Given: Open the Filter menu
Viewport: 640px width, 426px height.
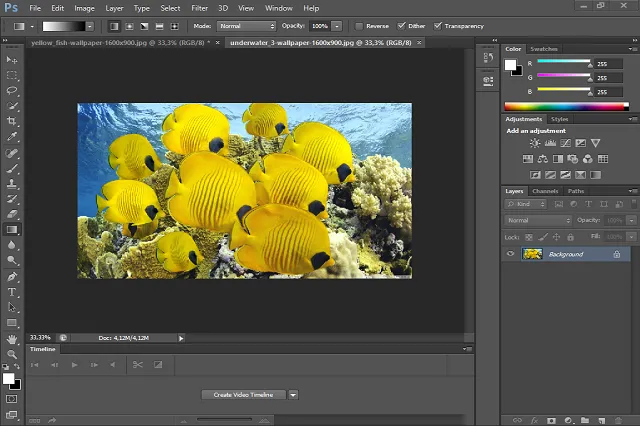Looking at the screenshot, I should tap(200, 8).
